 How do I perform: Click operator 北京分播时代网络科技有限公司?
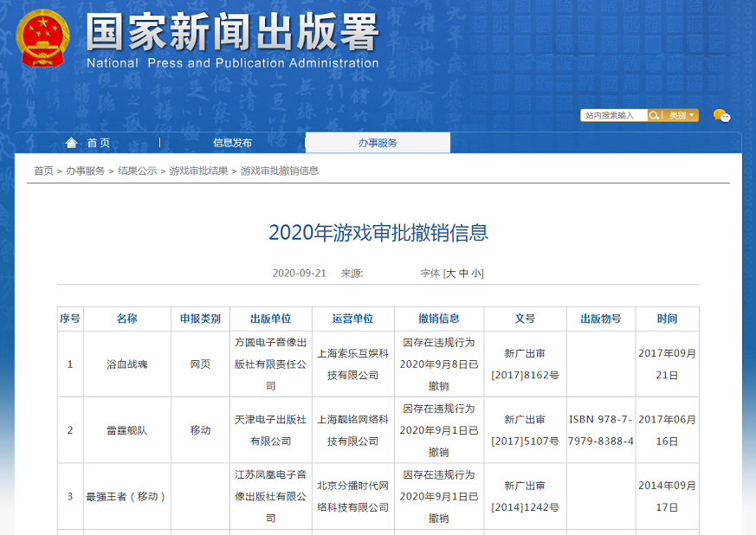pos(352,496)
